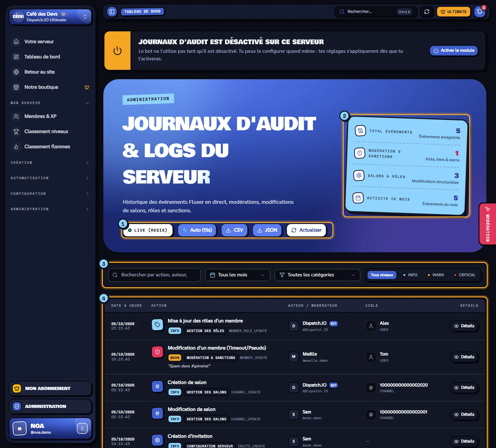Click the Actualiser button
Image resolution: width=496 pixels, height=448 pixels.
pyautogui.click(x=306, y=230)
